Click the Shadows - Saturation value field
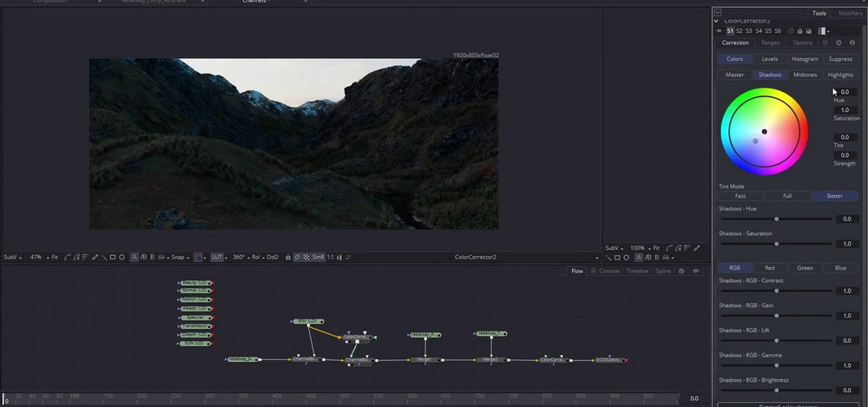The width and height of the screenshot is (868, 407). point(847,244)
